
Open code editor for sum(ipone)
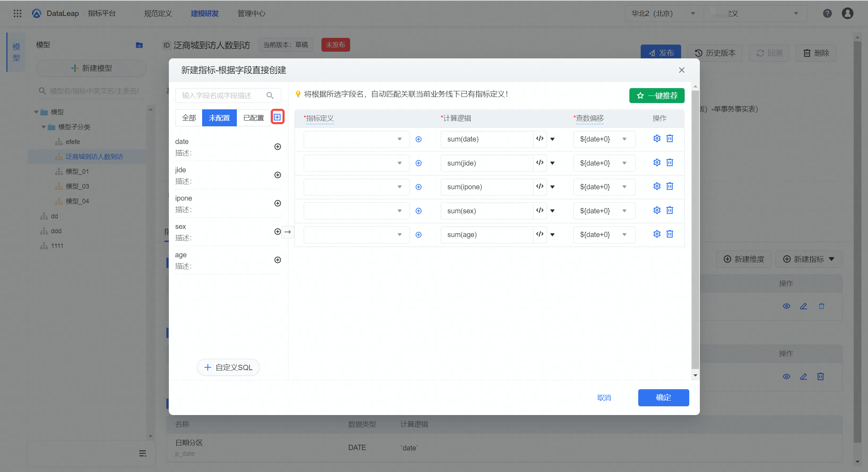[540, 186]
